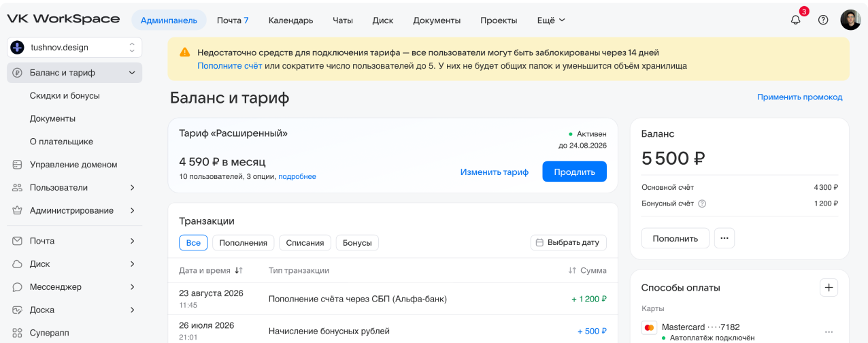
Task: Open Документы item in sidebar
Action: point(52,118)
